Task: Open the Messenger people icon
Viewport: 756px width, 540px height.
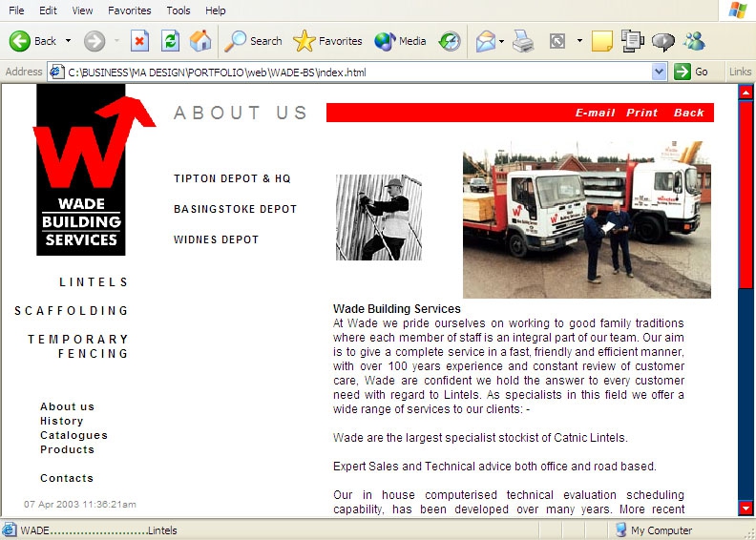Action: [694, 41]
